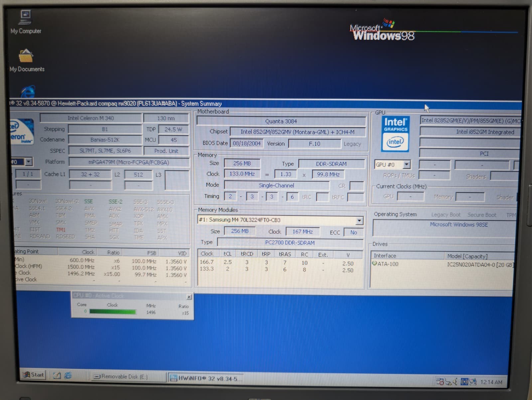Click the 600.0 MHz minimum clock value
Image resolution: width=532 pixels, height=400 pixels.
click(82, 260)
